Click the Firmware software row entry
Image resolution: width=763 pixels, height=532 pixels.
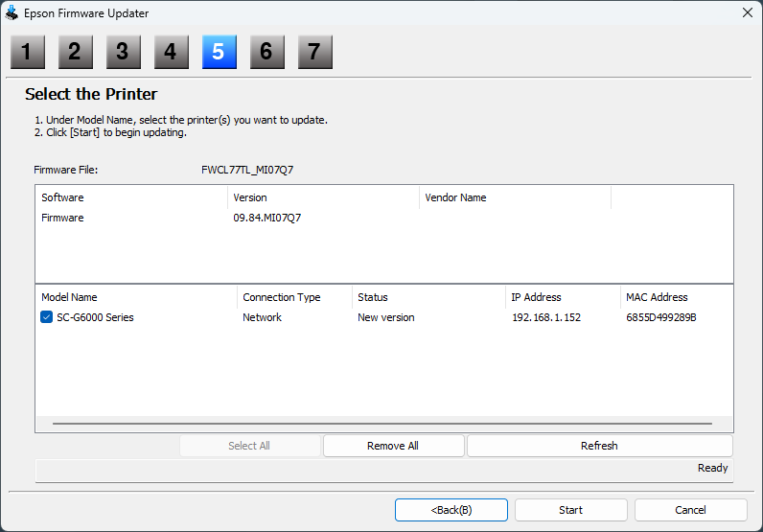coord(62,218)
